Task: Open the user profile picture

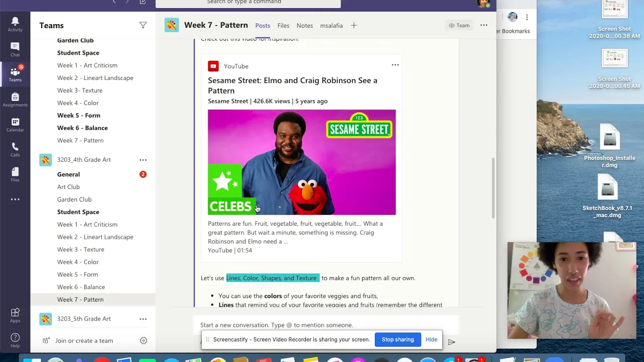Action: tap(483, 3)
